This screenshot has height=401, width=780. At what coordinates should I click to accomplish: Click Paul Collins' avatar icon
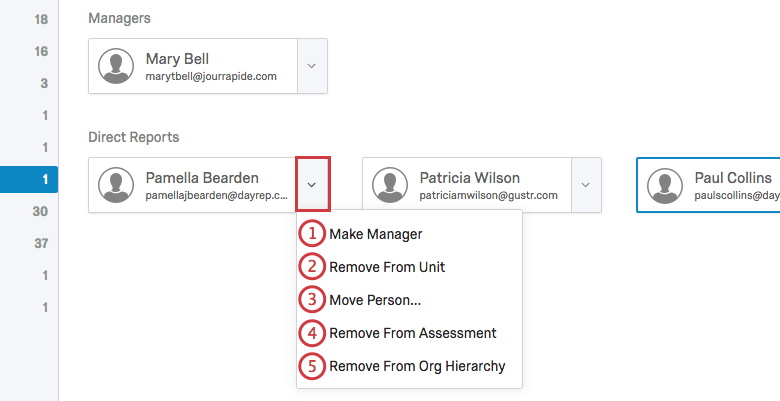(x=666, y=185)
